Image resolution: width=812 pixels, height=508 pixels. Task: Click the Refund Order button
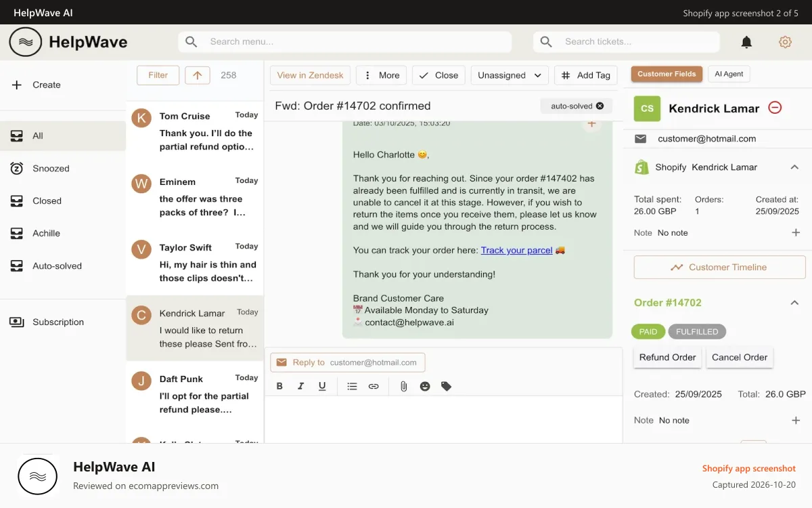[x=668, y=357]
